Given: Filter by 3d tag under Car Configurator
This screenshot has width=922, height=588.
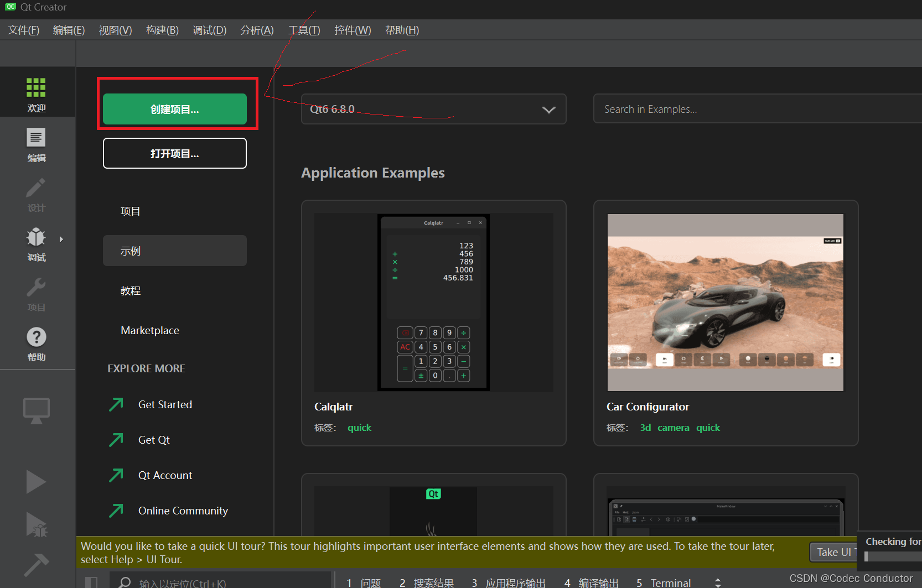Looking at the screenshot, I should click(645, 428).
